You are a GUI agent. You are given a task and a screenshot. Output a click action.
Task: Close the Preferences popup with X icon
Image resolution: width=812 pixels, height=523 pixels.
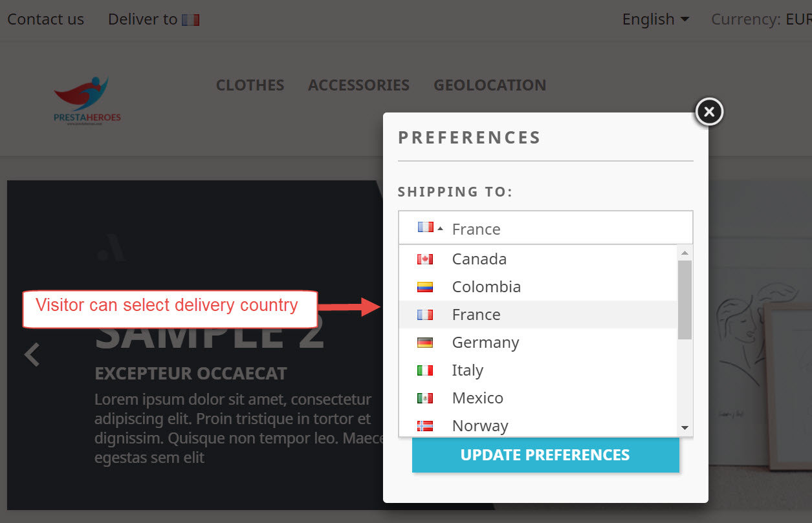pos(709,112)
